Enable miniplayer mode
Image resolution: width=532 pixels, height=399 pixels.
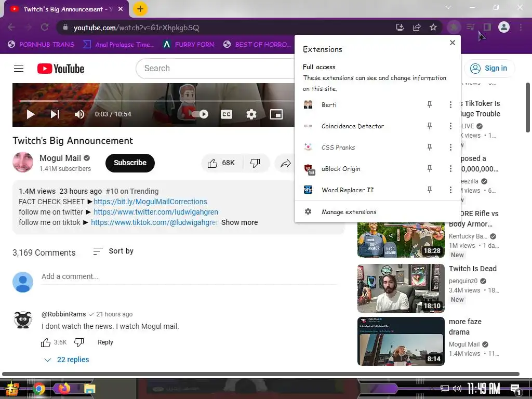276,114
